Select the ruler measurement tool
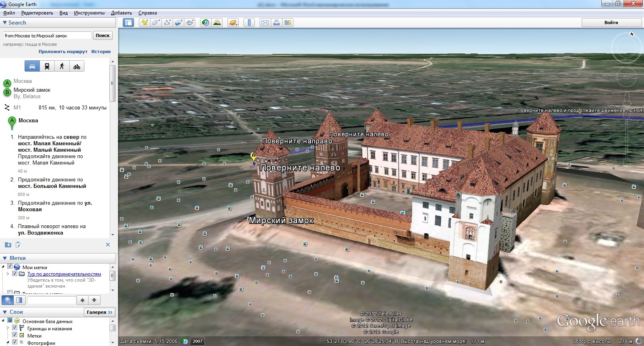The image size is (644, 346). pos(249,23)
